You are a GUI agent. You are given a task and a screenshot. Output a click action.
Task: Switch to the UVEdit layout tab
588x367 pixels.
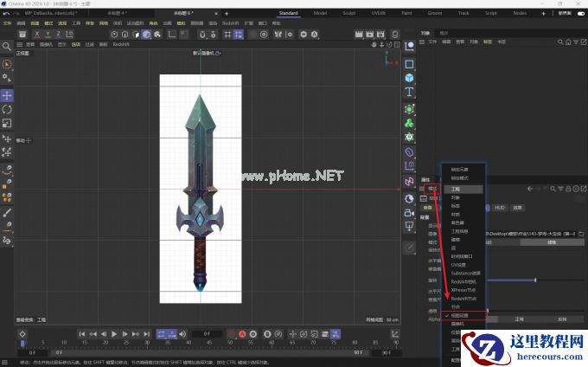click(x=379, y=13)
